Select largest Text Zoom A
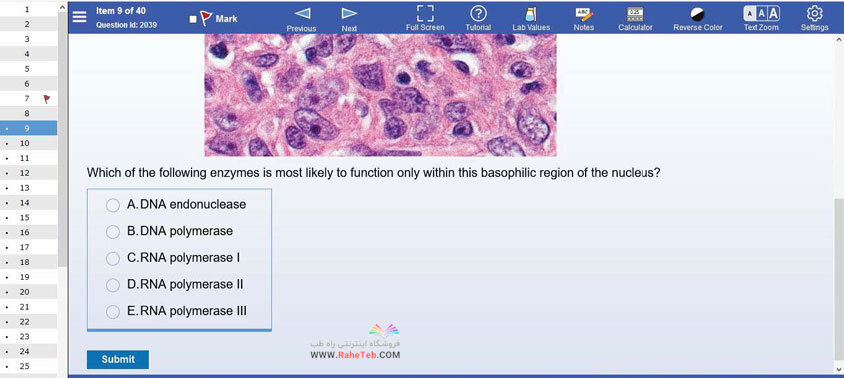 pyautogui.click(x=773, y=13)
